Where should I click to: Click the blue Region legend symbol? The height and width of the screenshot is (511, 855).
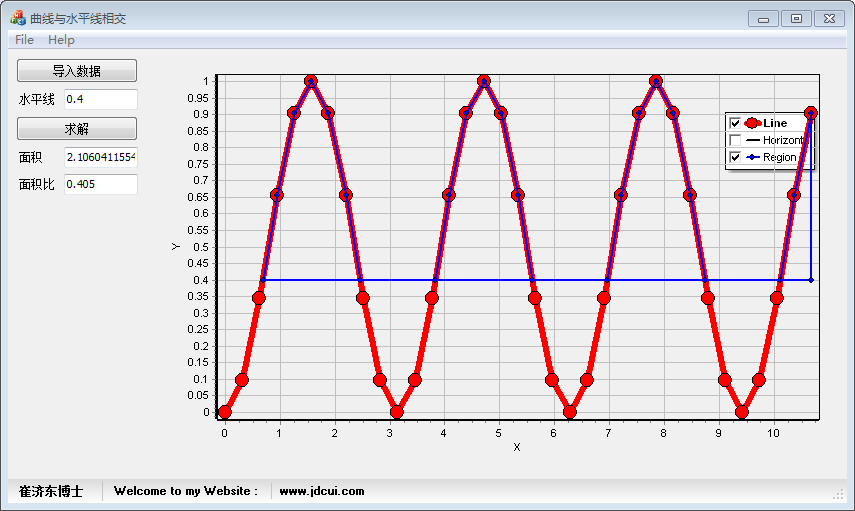click(x=753, y=157)
